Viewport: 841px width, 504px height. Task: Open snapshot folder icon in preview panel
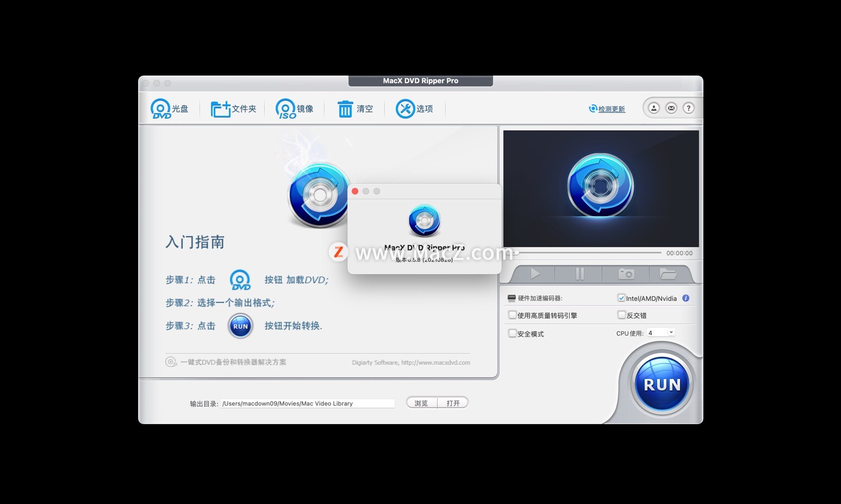click(x=668, y=274)
